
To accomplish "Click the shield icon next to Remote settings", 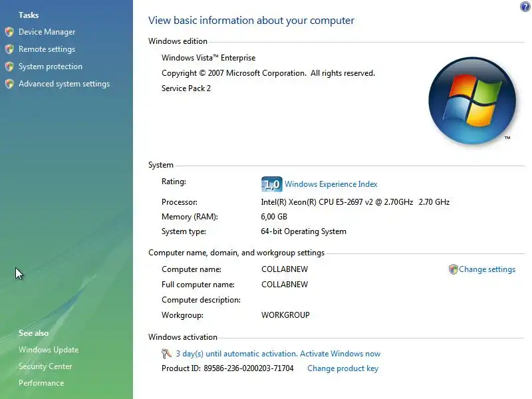I will (x=9, y=49).
